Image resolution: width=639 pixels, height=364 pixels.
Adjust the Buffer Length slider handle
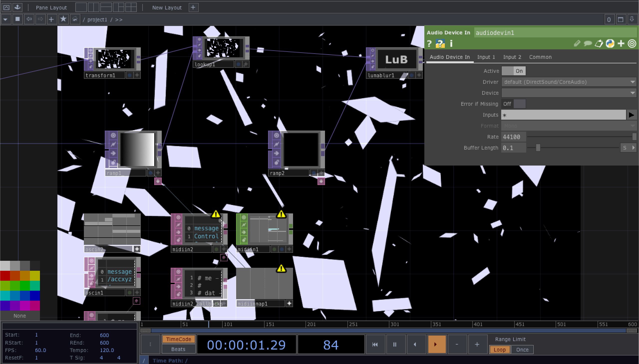click(x=538, y=148)
